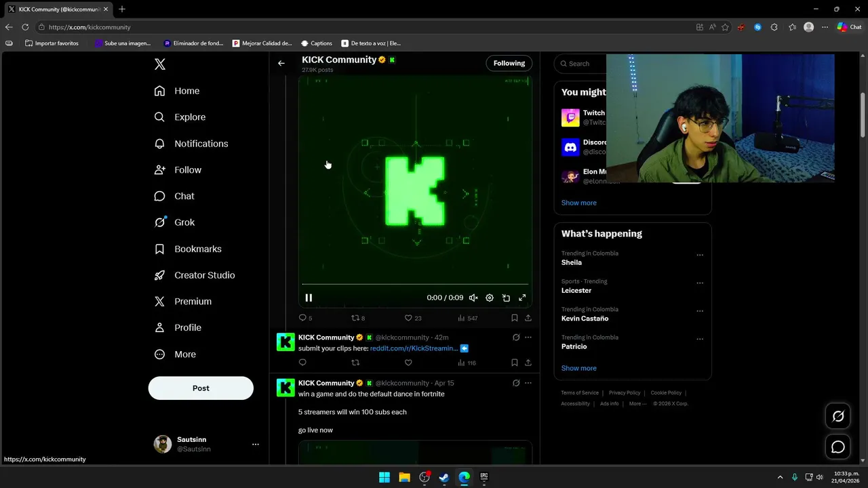Click the Following button for KICK Community

click(509, 63)
